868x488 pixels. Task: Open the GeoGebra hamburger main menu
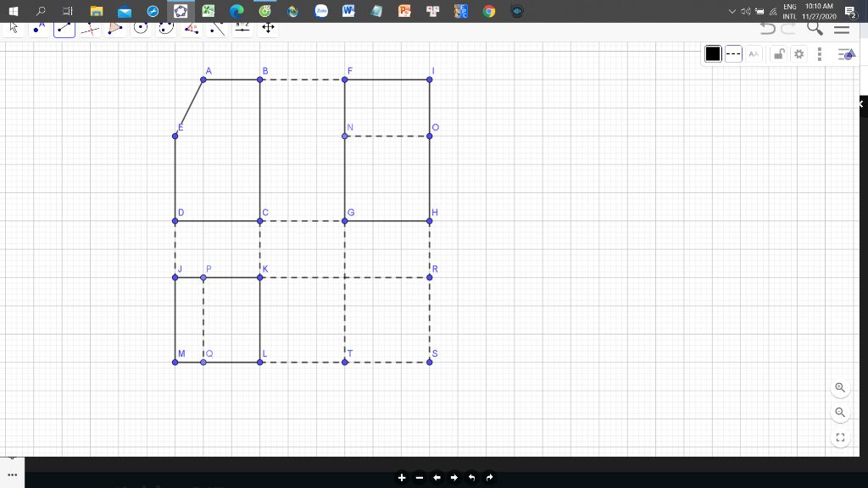tap(842, 30)
